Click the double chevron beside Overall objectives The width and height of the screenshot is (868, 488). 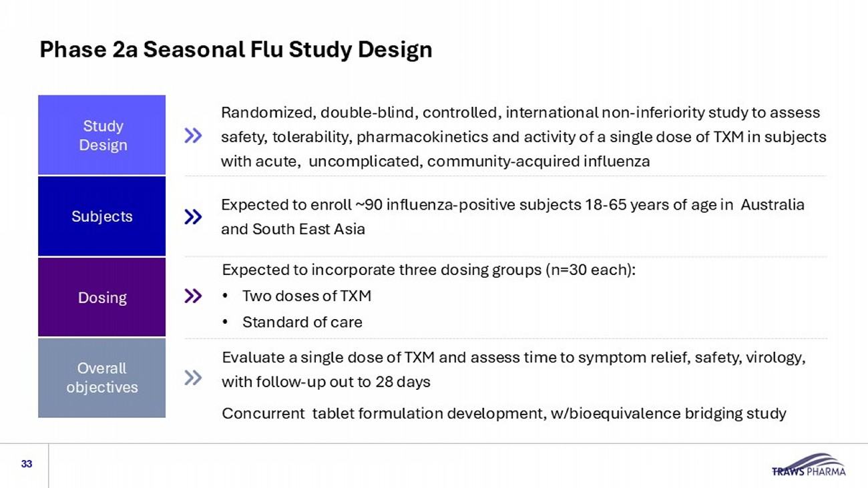pos(193,378)
